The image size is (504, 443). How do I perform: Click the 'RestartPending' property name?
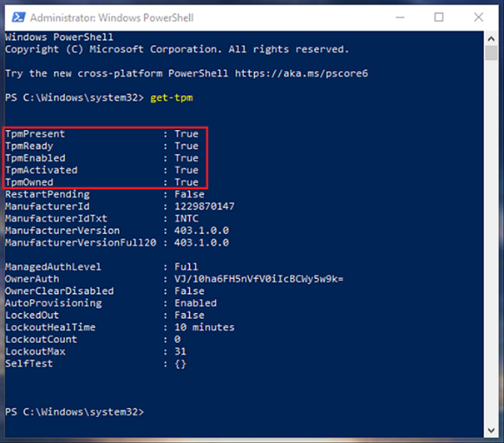47,194
